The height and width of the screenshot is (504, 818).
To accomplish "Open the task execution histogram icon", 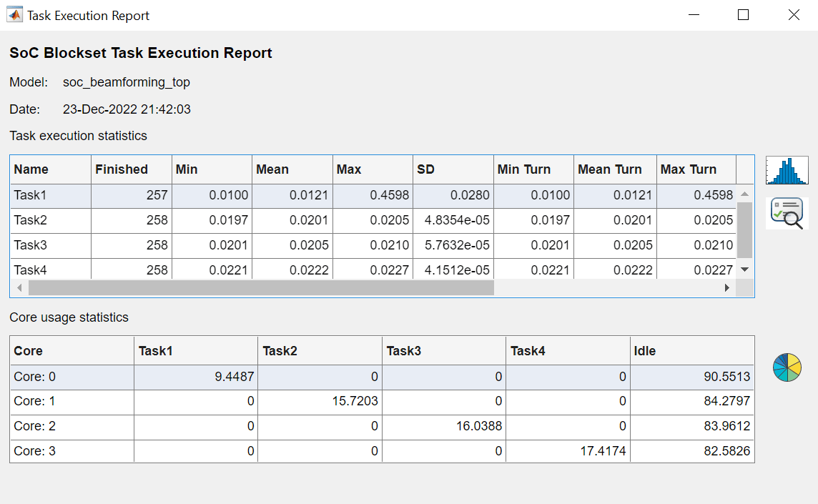I will (787, 170).
